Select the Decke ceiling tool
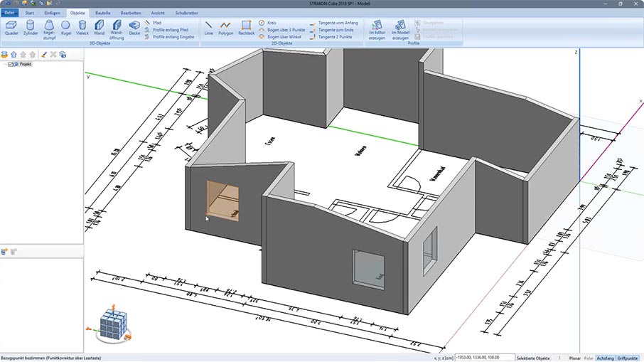The height and width of the screenshot is (362, 644). tap(134, 28)
